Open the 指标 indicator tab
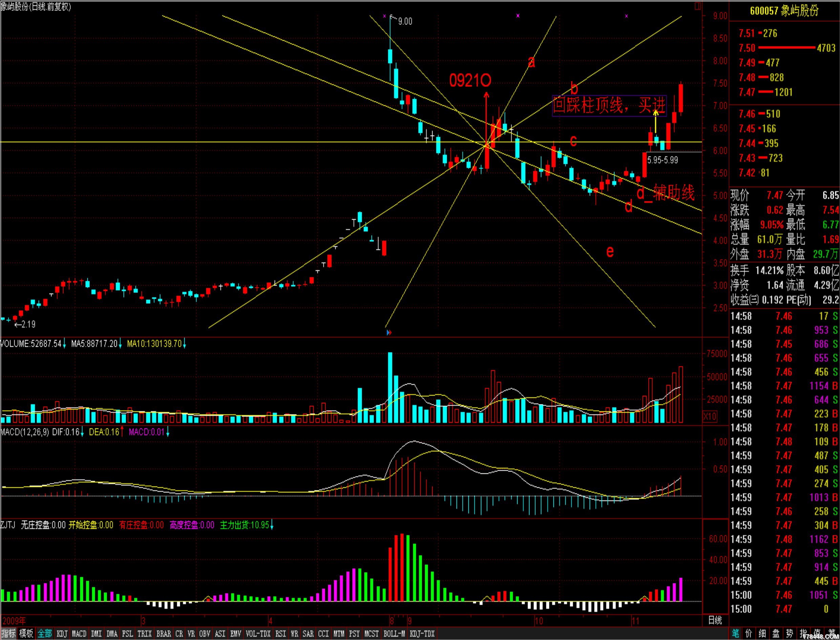 [x=8, y=634]
